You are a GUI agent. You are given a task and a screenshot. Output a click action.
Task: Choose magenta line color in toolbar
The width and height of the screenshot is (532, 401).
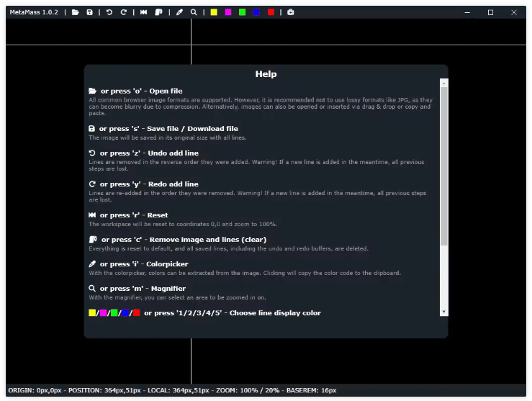228,12
